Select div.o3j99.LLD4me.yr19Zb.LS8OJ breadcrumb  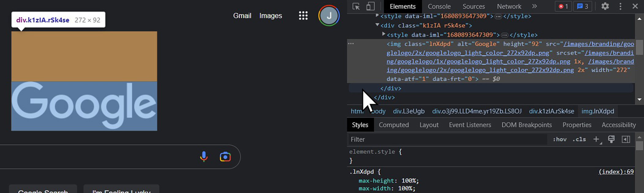click(477, 111)
